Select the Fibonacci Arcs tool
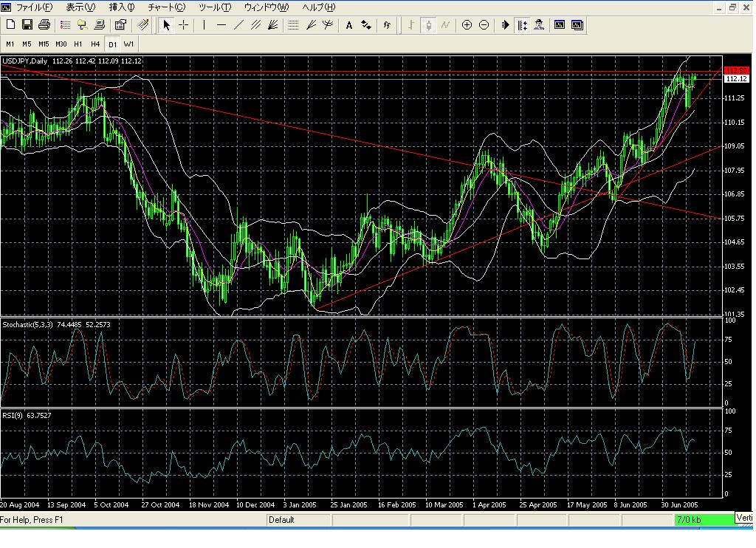Viewport: 756px width, 548px height. point(328,25)
